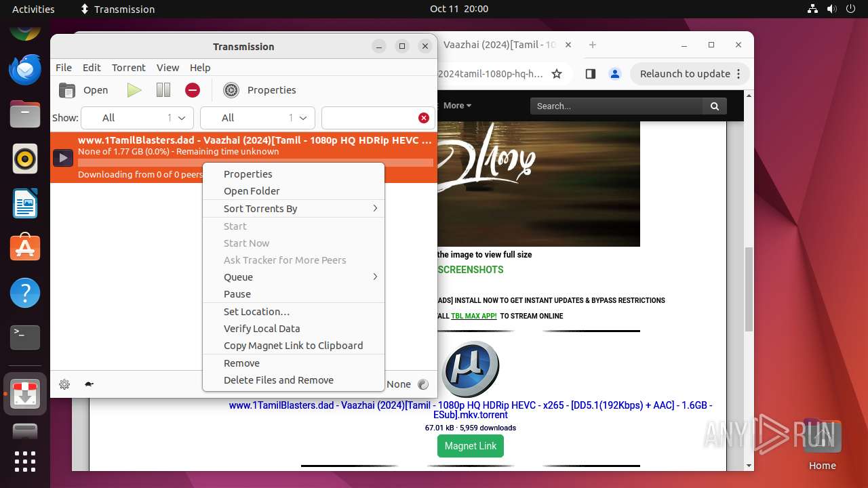Click the SCREENSHOTS heading link
This screenshot has width=868, height=488.
click(471, 270)
